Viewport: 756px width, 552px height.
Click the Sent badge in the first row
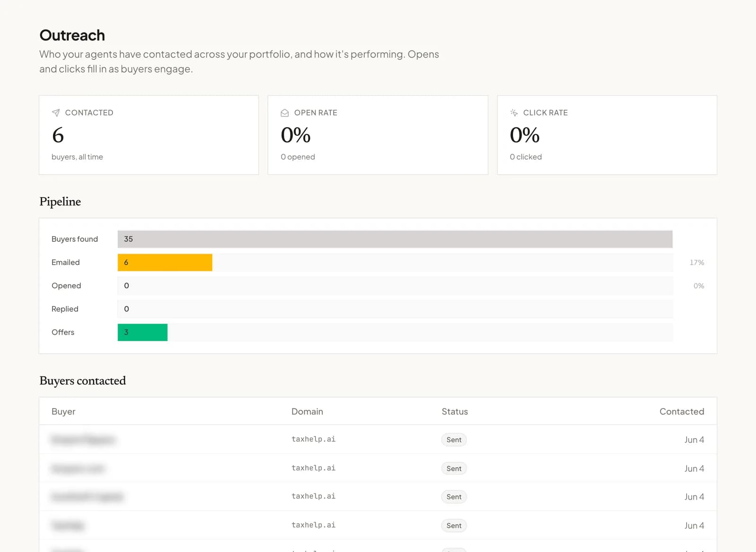[454, 440]
